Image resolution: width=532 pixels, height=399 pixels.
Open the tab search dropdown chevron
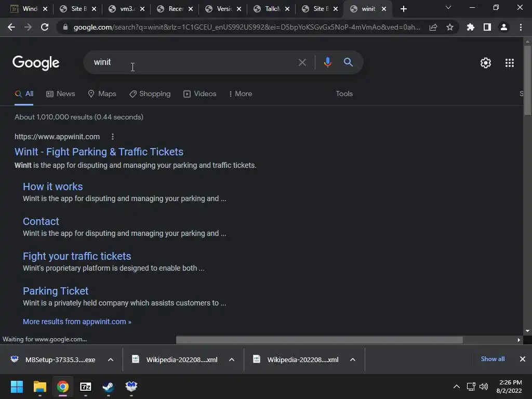[448, 7]
